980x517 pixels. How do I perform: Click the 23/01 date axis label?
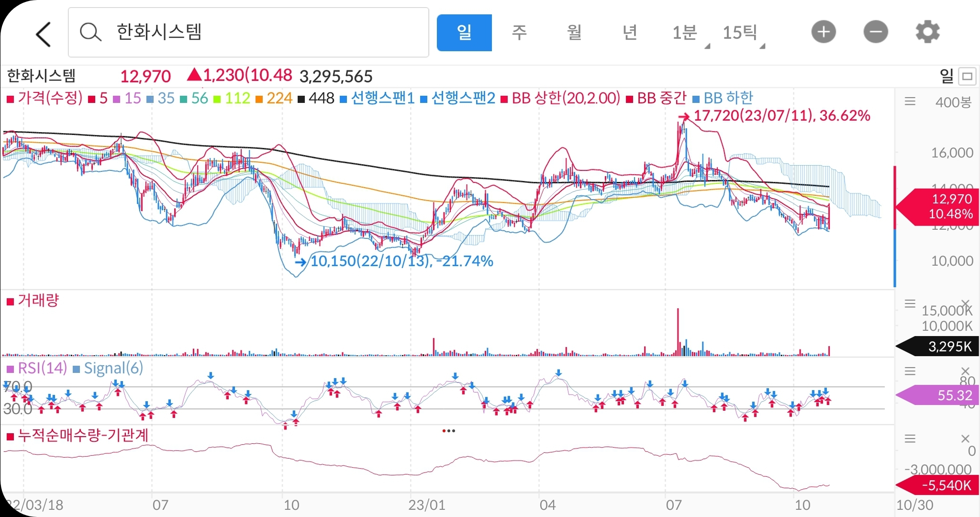(427, 505)
